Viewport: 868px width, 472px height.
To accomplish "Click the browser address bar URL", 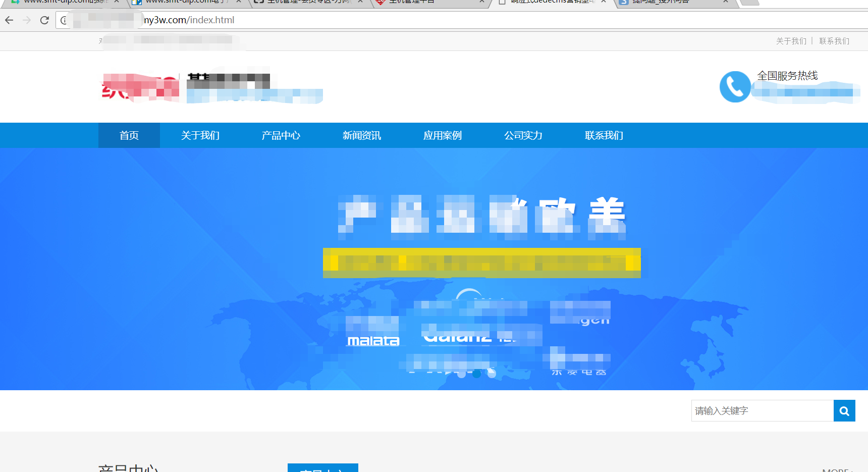I will (x=189, y=20).
